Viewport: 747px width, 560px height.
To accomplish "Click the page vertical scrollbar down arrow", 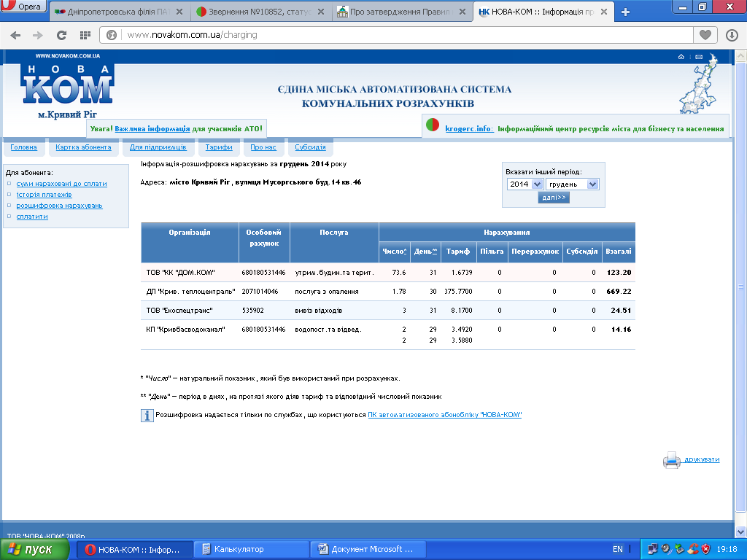I will pyautogui.click(x=740, y=532).
